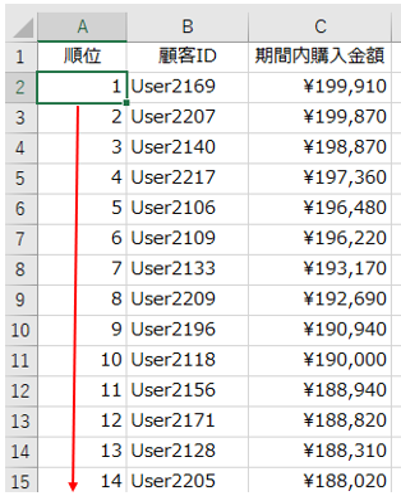Select column A header
Viewport: 401px width, 501px height.
pos(82,27)
